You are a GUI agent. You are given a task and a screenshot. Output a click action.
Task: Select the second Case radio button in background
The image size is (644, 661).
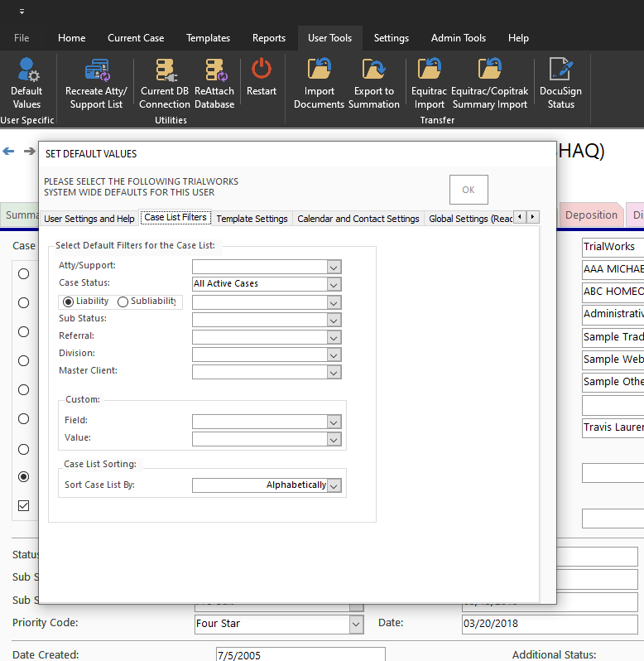point(23,302)
